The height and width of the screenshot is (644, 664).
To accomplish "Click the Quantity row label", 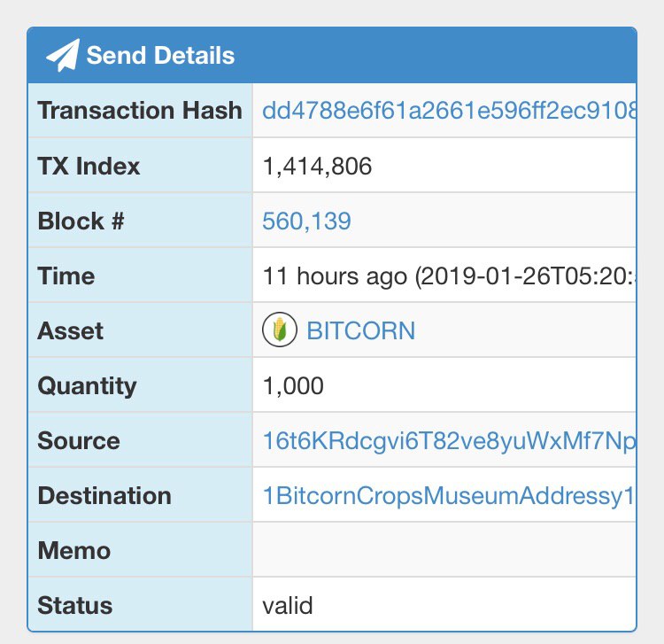I will (88, 386).
